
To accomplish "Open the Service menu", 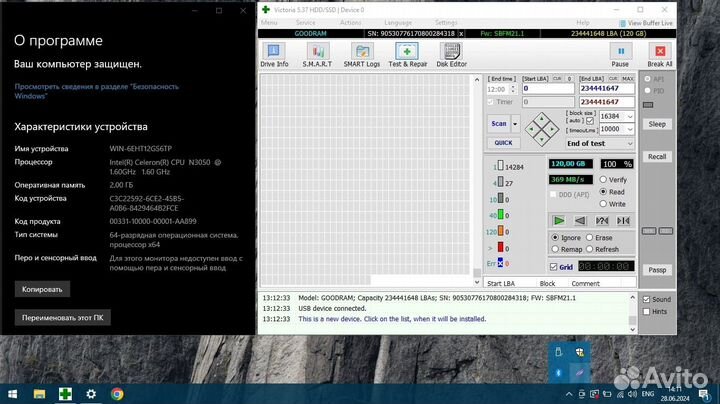I will (305, 22).
